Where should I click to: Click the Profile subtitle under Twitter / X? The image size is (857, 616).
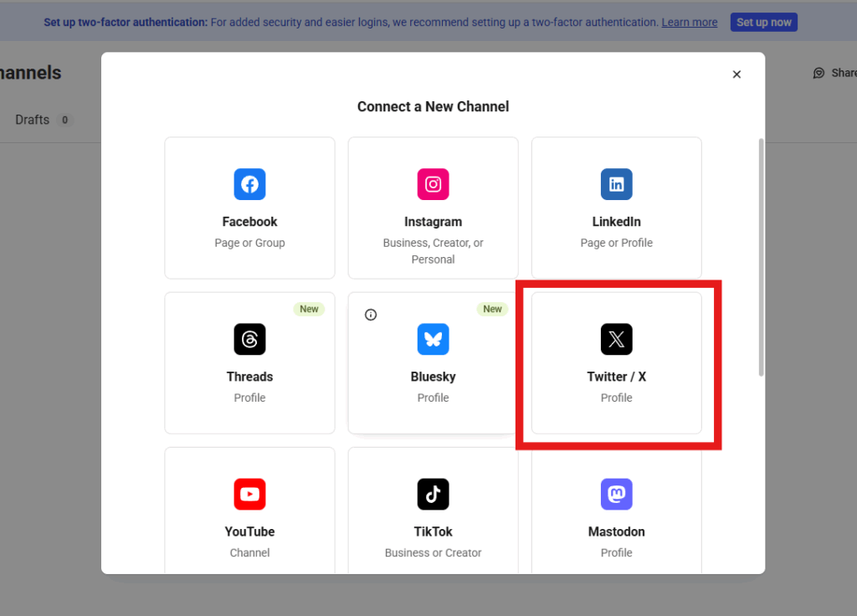(x=617, y=398)
